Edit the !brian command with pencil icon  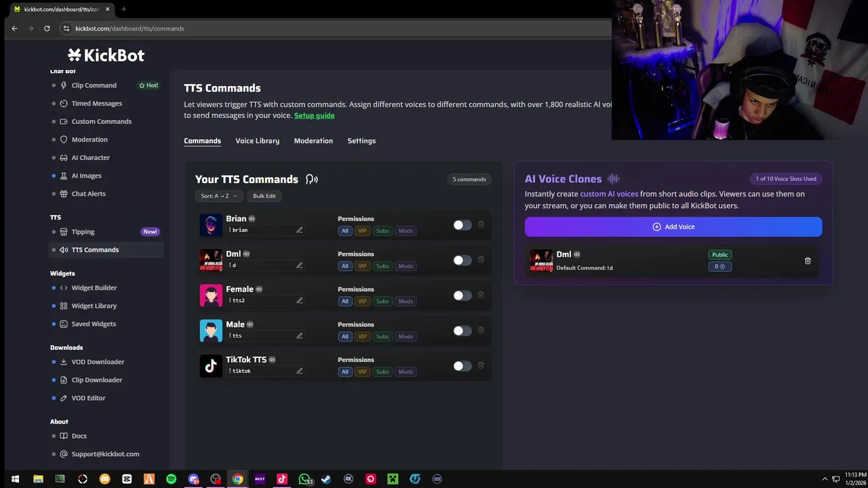click(299, 230)
